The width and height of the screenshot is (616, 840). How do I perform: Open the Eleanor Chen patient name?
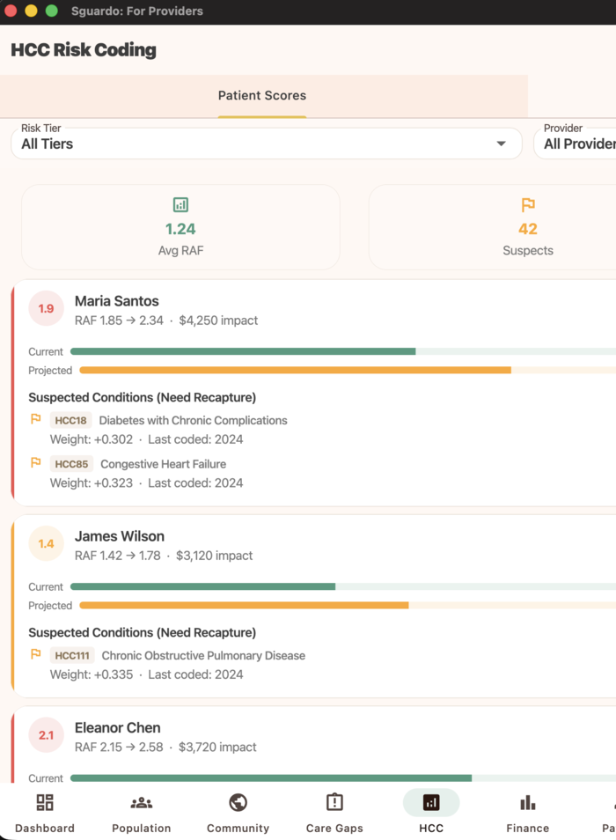click(118, 728)
